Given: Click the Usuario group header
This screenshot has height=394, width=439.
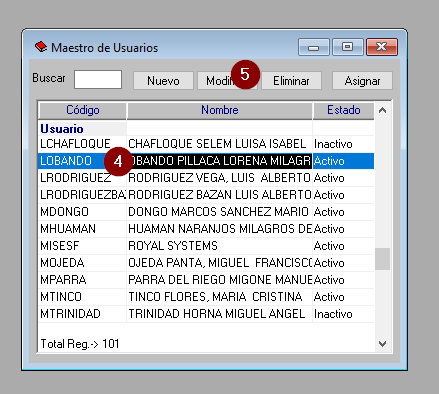Looking at the screenshot, I should [62, 129].
